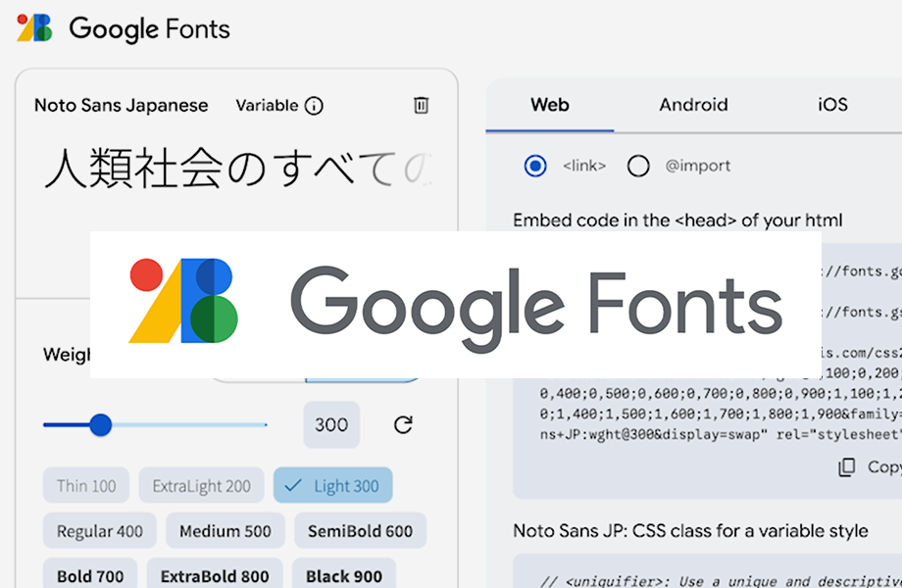Select the <link> radio option
902x588 pixels.
pyautogui.click(x=535, y=166)
